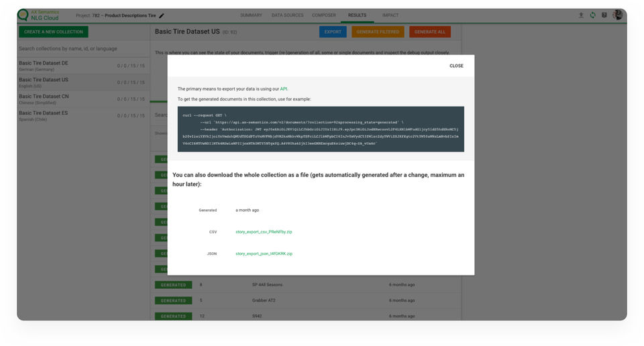Switch to the Data Sources tab
This screenshot has width=644, height=346.
coord(287,15)
